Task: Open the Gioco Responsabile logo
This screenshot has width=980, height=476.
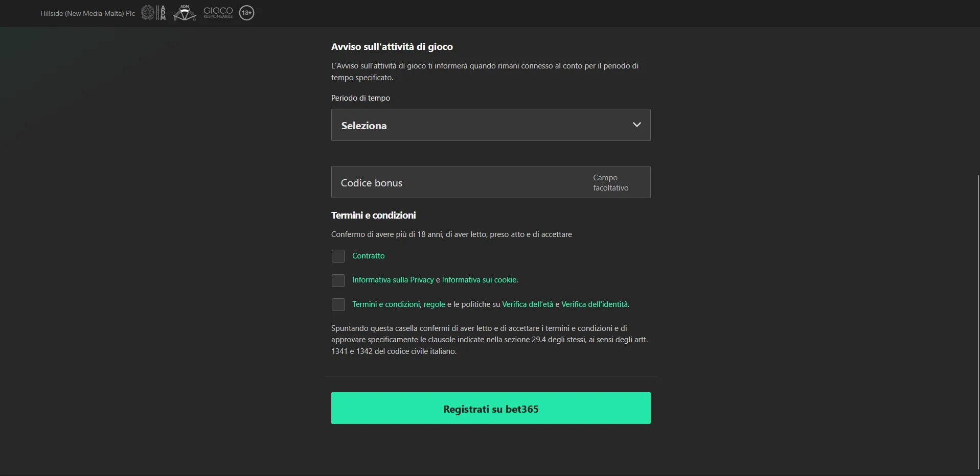Action: point(218,13)
